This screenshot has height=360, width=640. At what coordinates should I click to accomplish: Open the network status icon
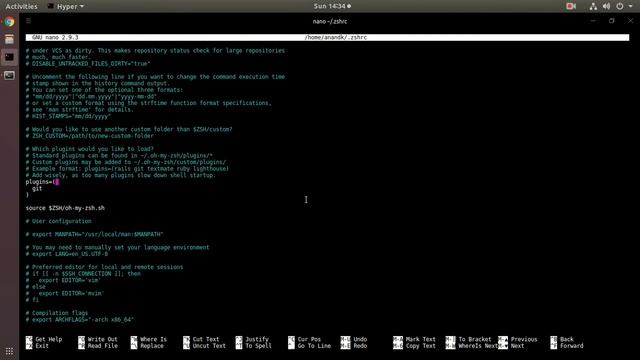tap(593, 6)
